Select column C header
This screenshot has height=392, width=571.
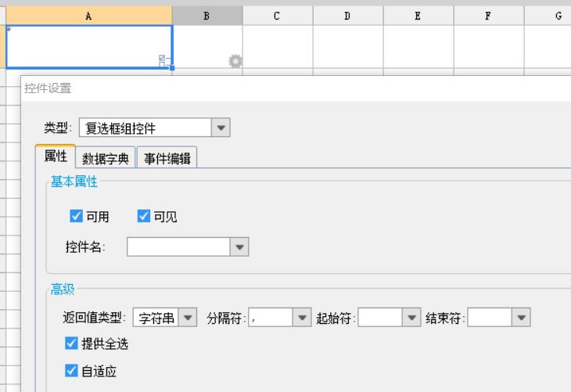tap(278, 16)
